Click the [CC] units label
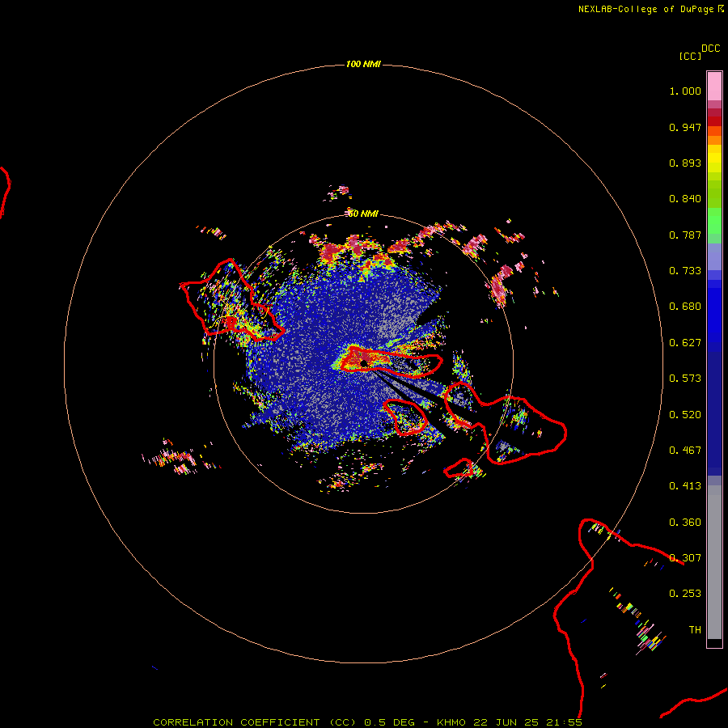 tap(689, 56)
